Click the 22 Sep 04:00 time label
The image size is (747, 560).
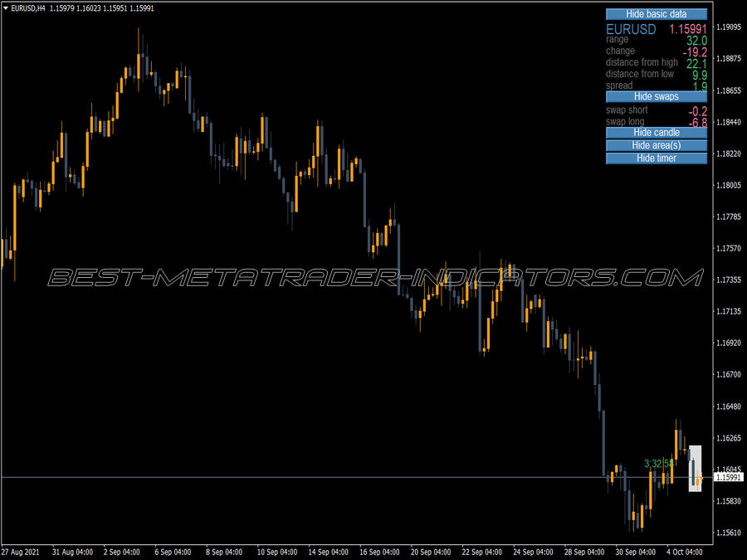pos(481,553)
